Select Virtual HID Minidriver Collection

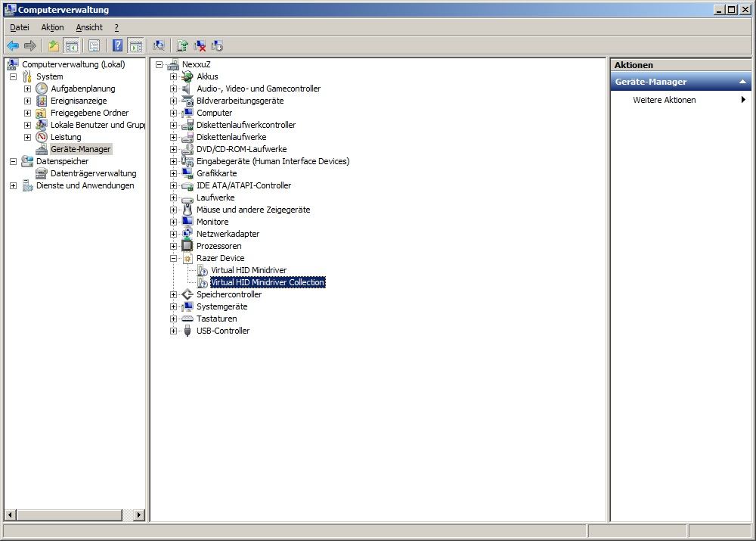tap(268, 282)
